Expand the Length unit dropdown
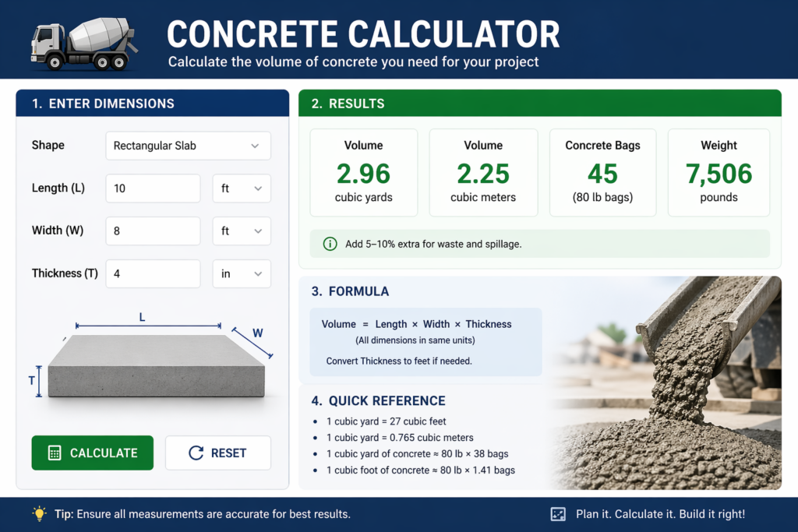Screen dimensions: 798x532 [242, 188]
